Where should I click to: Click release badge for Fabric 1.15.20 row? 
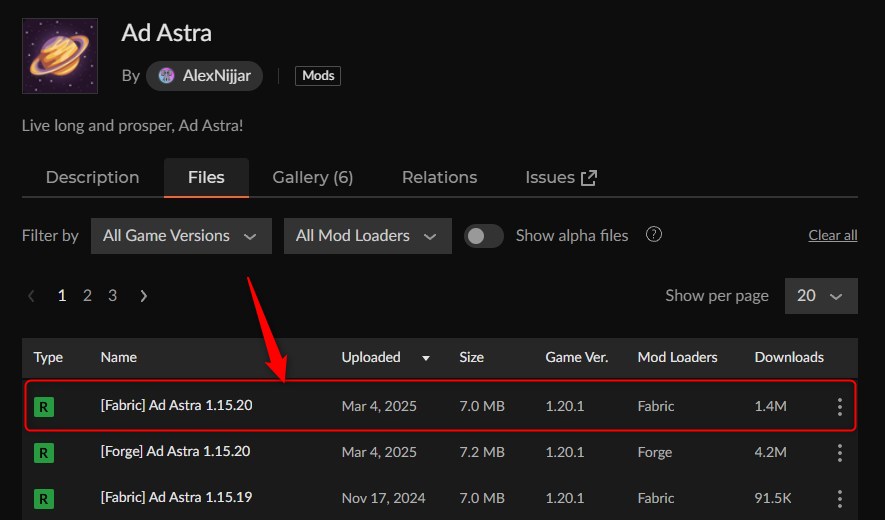(x=44, y=407)
